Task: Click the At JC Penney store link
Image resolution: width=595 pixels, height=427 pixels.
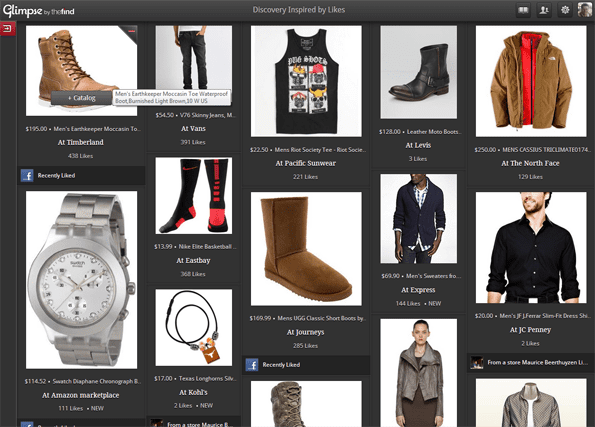Action: [530, 330]
